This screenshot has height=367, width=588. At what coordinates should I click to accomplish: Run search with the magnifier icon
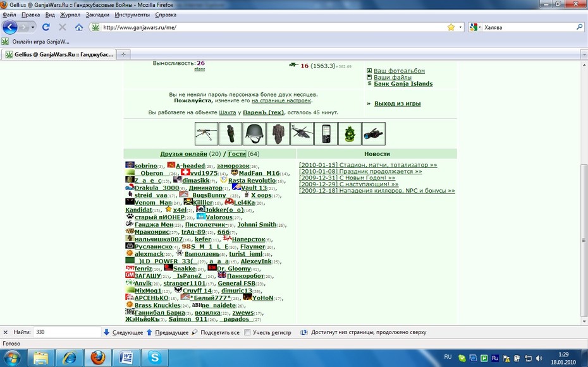pos(579,27)
